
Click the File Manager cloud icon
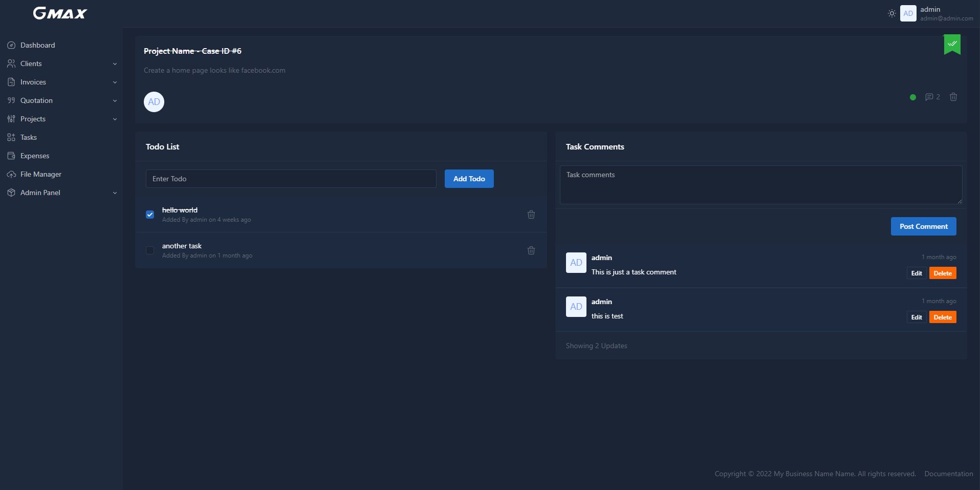tap(11, 174)
